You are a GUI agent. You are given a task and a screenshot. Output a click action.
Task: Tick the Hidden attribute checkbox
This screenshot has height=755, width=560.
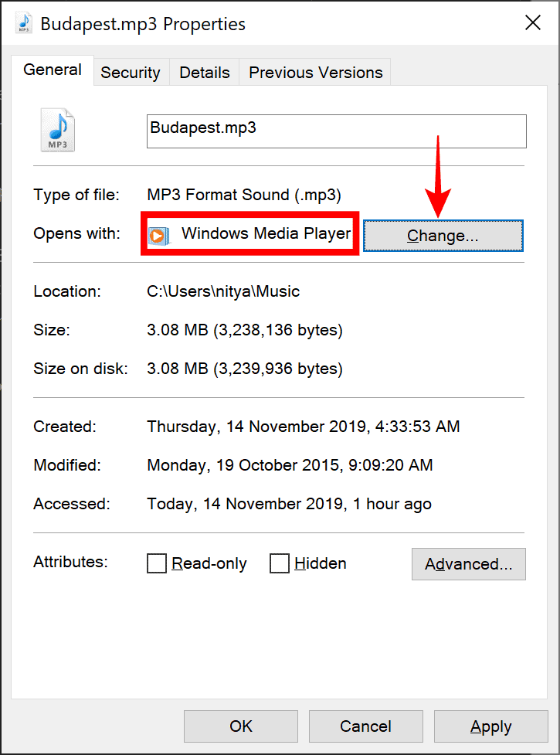click(279, 563)
